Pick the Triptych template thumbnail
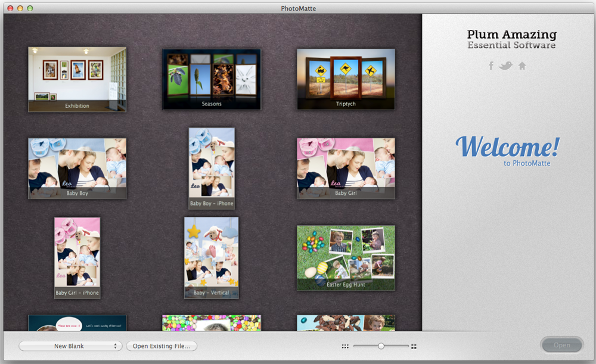596x364 pixels. point(346,79)
